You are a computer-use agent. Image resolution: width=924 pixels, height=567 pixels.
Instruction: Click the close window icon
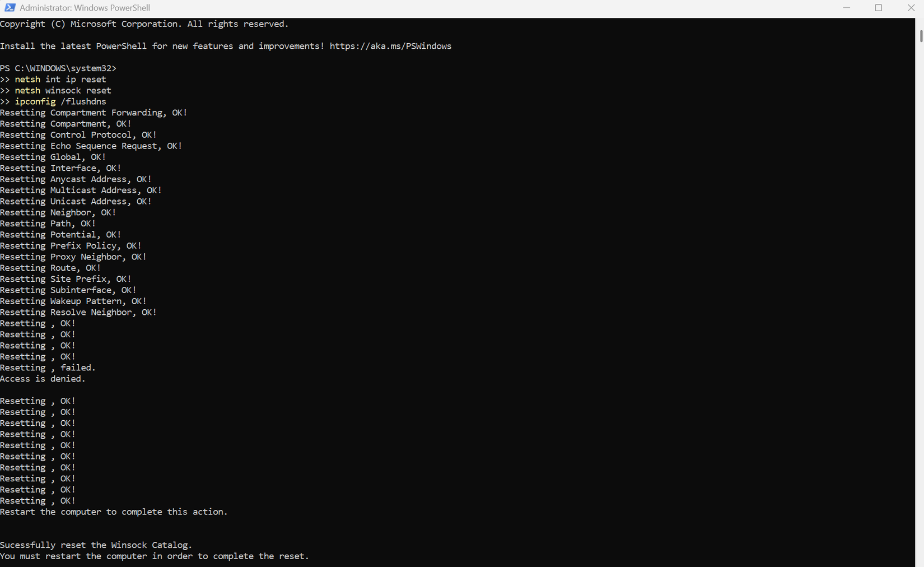[911, 7]
